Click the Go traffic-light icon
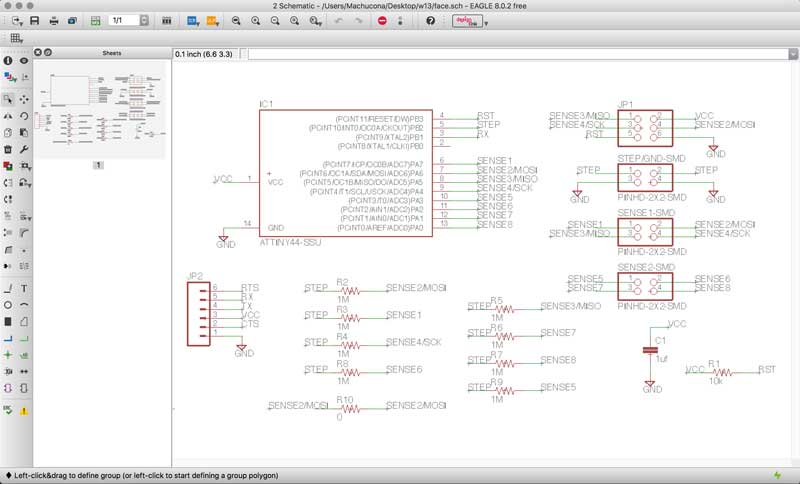 400,21
